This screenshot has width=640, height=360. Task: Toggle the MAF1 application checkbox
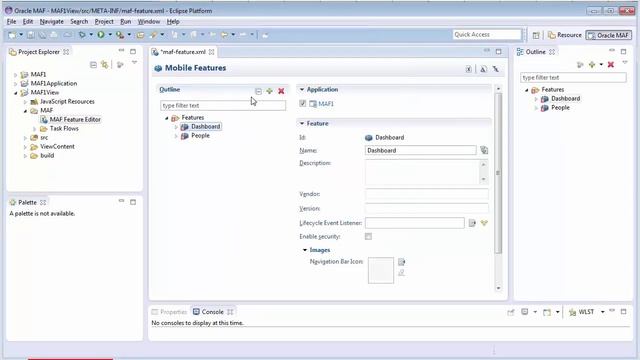tap(302, 104)
